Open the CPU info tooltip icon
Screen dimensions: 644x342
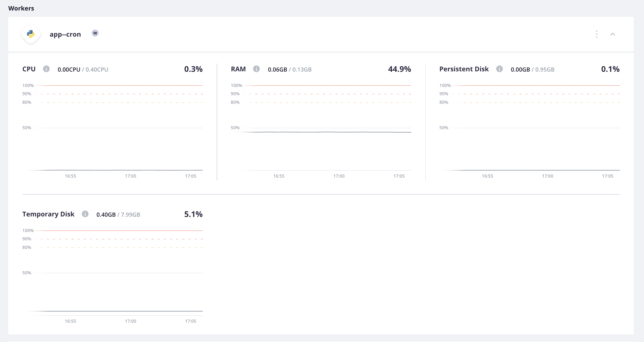coord(46,69)
